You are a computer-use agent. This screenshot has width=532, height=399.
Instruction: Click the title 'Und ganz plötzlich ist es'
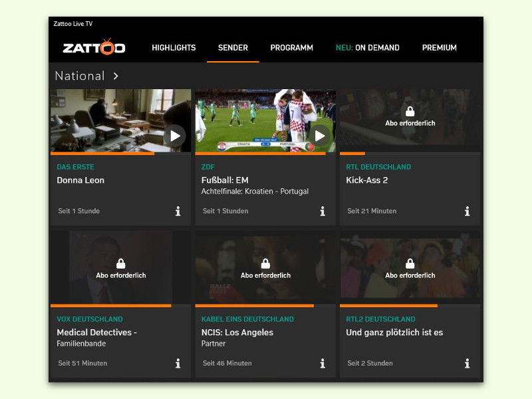tap(394, 332)
